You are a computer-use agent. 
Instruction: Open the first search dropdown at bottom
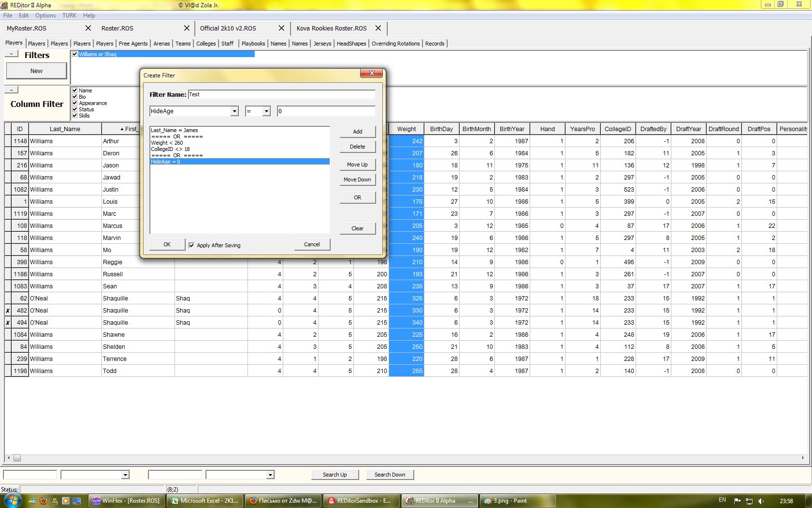coord(125,475)
